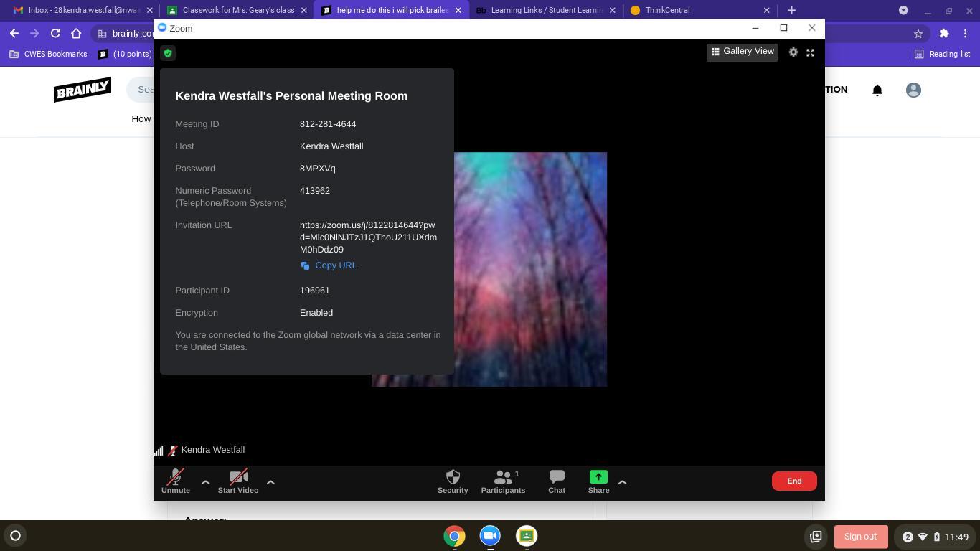
Task: Open the Reading list
Action: point(942,54)
